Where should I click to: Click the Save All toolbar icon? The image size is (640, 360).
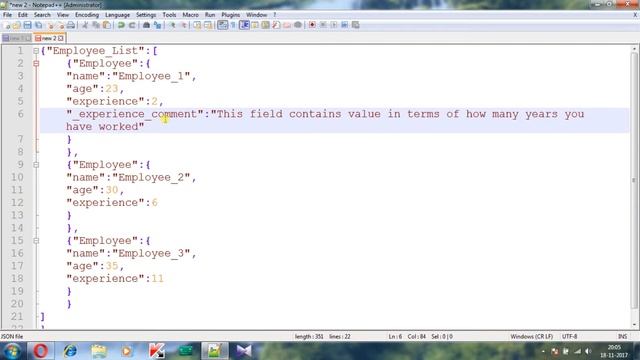point(38,25)
